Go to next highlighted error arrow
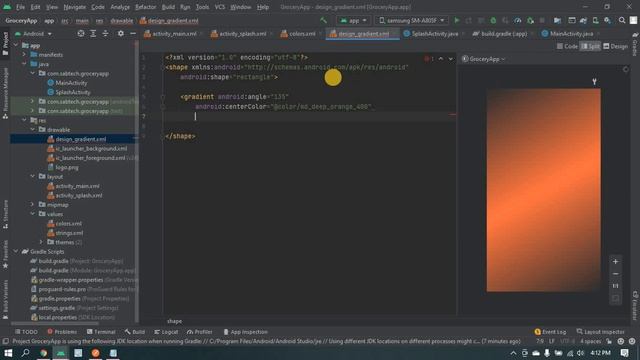 pyautogui.click(x=451, y=59)
